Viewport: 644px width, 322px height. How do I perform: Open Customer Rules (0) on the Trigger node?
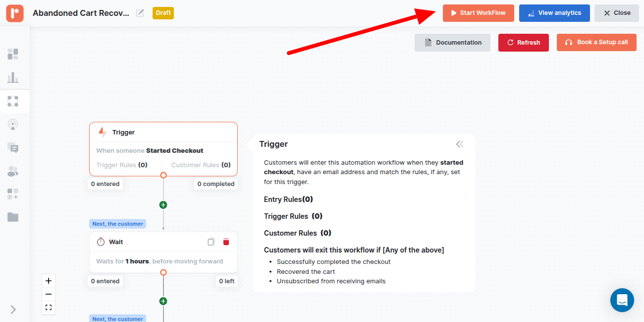pos(202,164)
